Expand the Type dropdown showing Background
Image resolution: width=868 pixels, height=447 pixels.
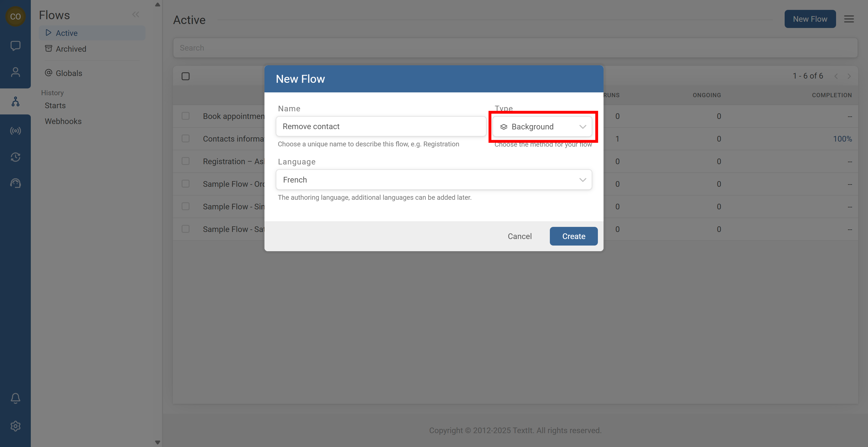click(542, 127)
